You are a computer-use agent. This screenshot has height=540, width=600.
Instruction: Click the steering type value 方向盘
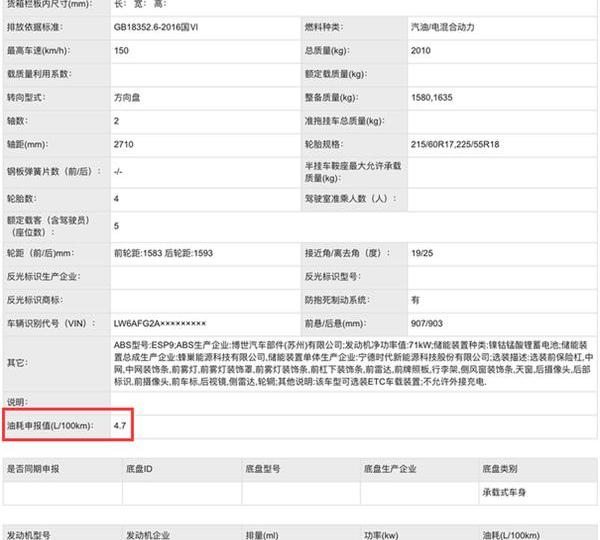(x=127, y=98)
